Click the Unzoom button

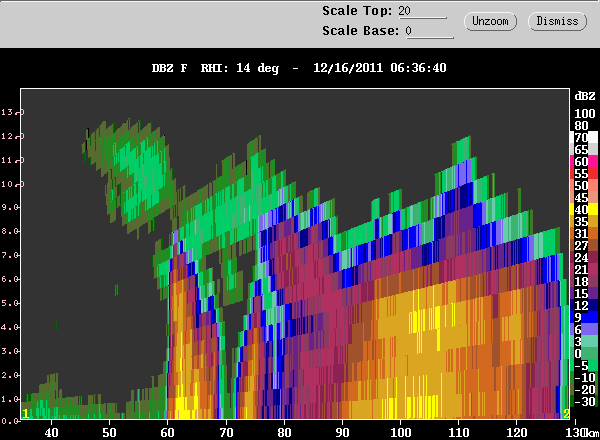(x=490, y=21)
